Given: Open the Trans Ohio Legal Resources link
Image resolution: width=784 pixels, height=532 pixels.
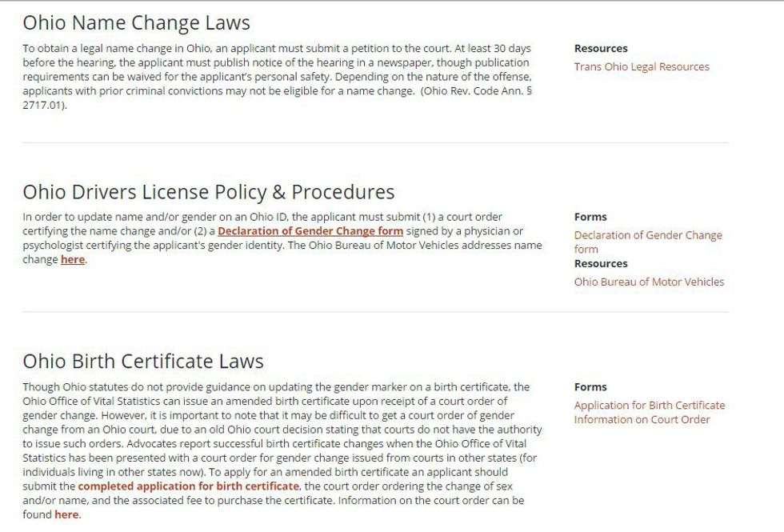Looking at the screenshot, I should point(642,67).
